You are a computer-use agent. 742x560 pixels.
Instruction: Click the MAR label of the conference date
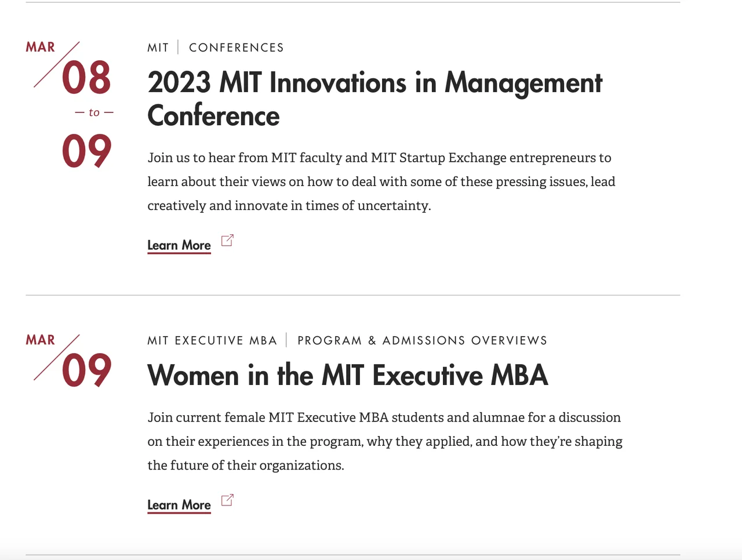pyautogui.click(x=40, y=47)
